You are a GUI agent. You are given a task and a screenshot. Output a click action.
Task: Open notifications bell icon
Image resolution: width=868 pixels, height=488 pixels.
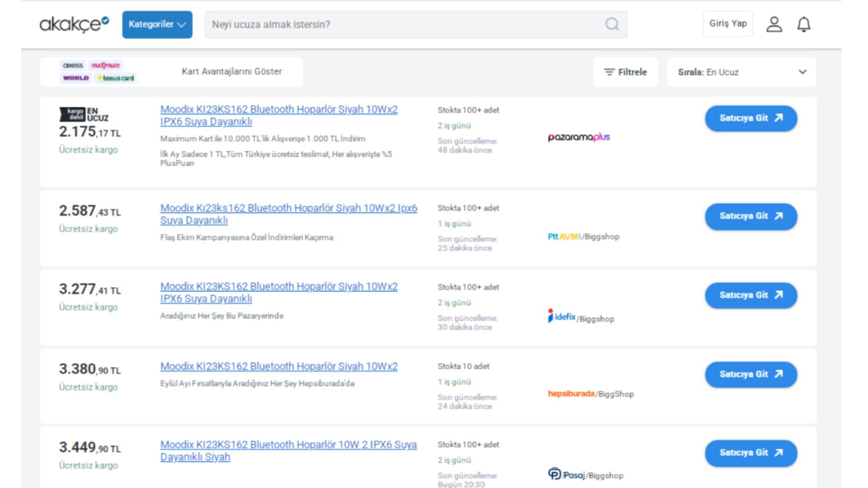coord(803,24)
